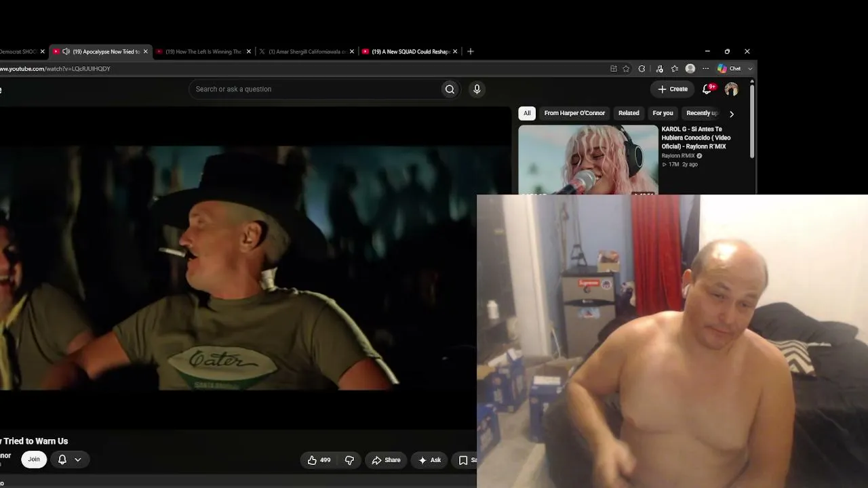Viewport: 868px width, 488px height.
Task: Switch to How The Left Is Winning tab
Action: (x=203, y=52)
